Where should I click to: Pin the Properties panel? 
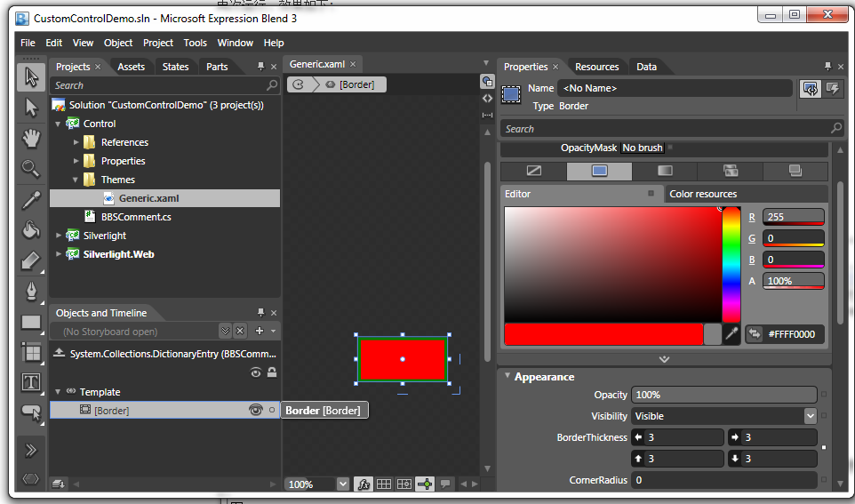click(x=827, y=67)
